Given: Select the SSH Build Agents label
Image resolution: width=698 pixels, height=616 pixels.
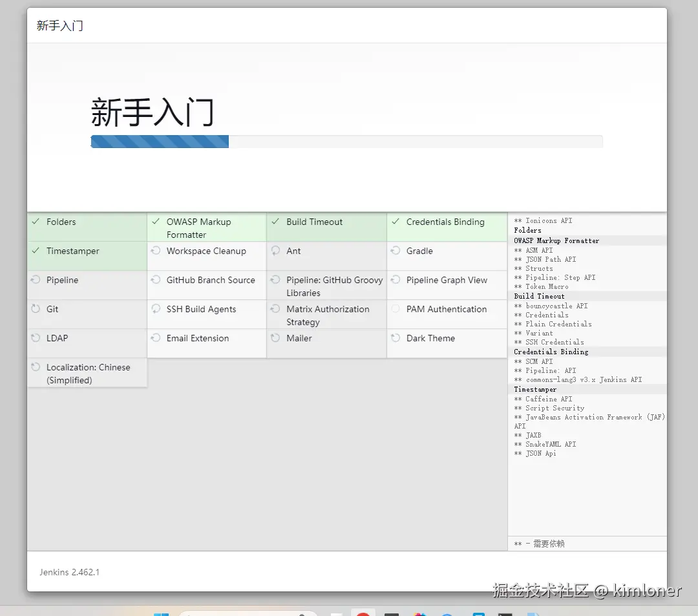Looking at the screenshot, I should coord(201,309).
